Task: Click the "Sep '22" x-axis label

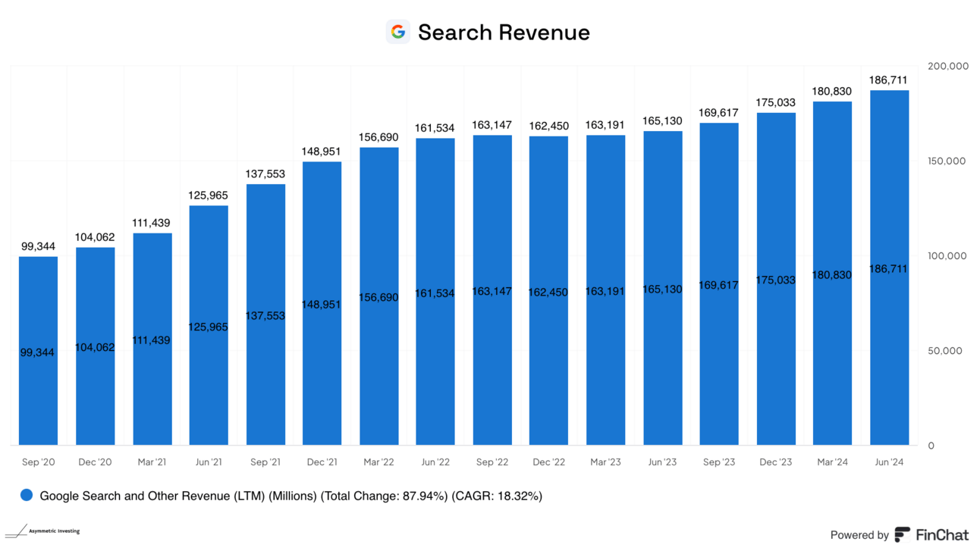Action: 492,462
